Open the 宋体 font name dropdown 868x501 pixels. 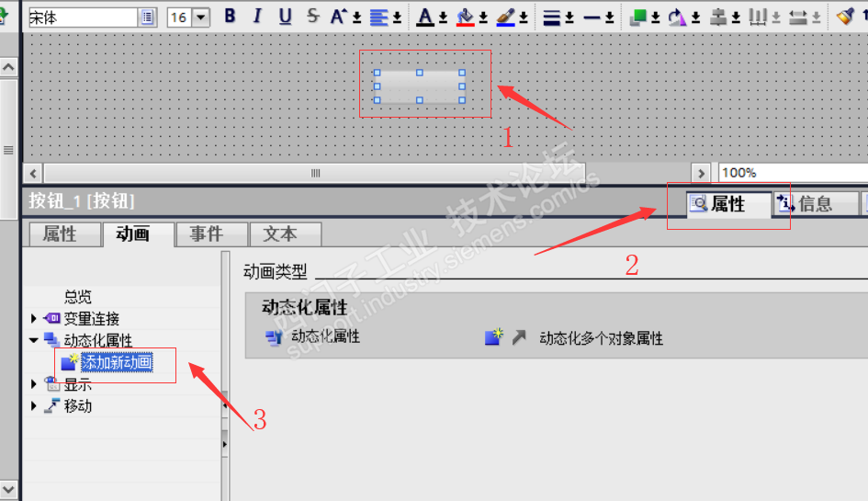(147, 17)
